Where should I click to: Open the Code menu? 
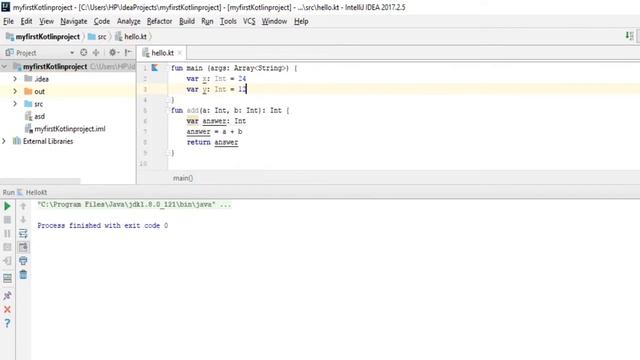click(x=102, y=21)
